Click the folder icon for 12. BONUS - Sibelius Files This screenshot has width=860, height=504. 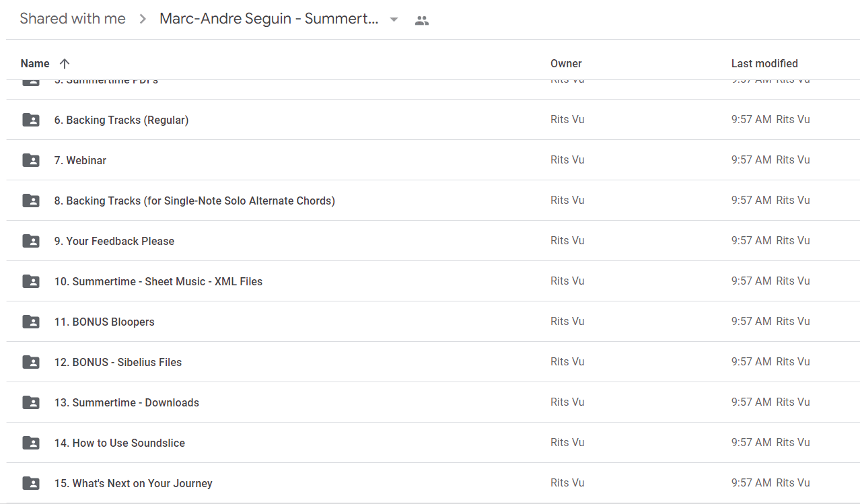click(31, 362)
